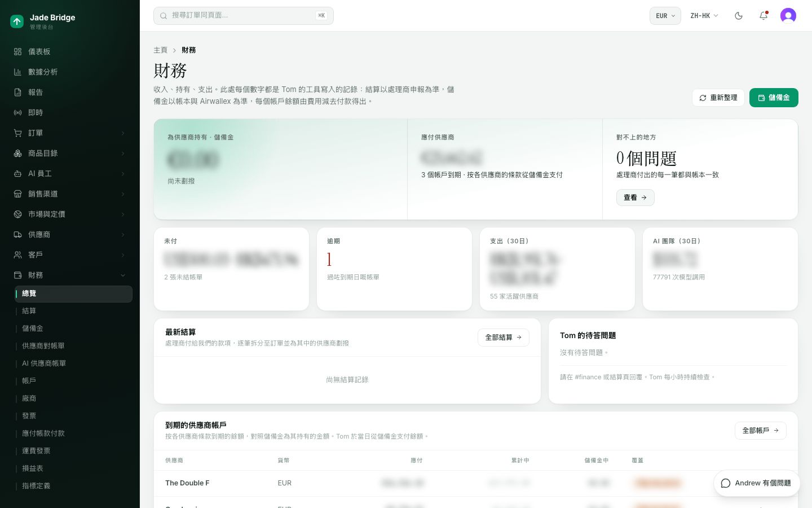Click The Double F supplier row name
The image size is (812, 508).
187,483
